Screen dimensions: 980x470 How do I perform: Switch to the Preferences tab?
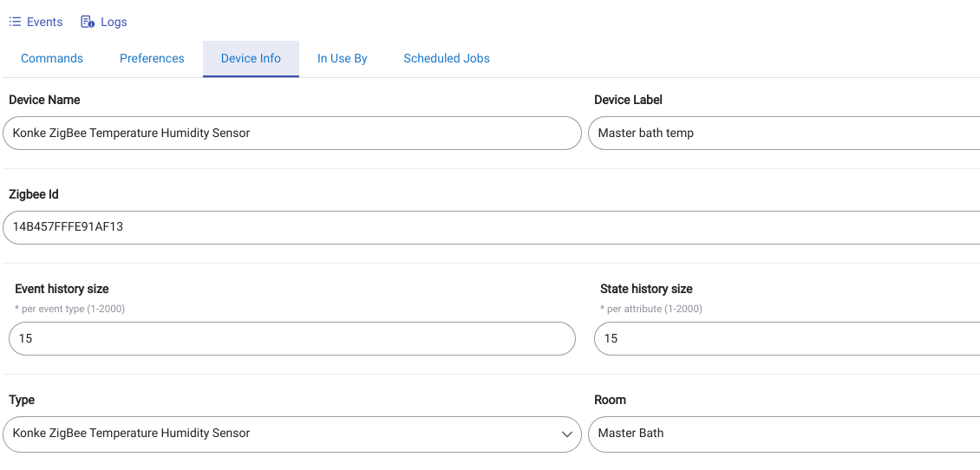pyautogui.click(x=152, y=59)
